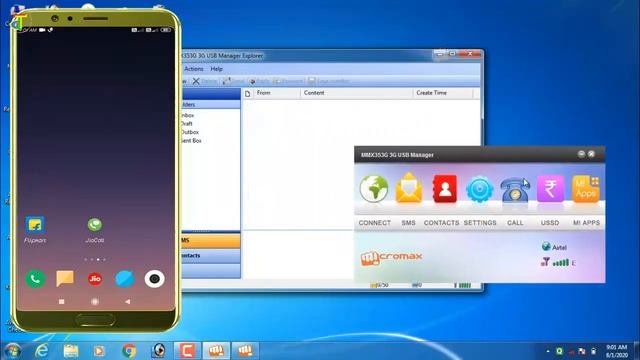
Task: Tap phone home circle button
Action: (95, 302)
